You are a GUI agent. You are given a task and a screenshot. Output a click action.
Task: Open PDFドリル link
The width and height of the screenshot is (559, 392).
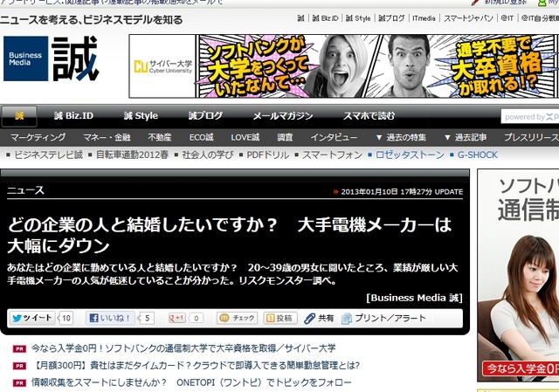coord(268,155)
